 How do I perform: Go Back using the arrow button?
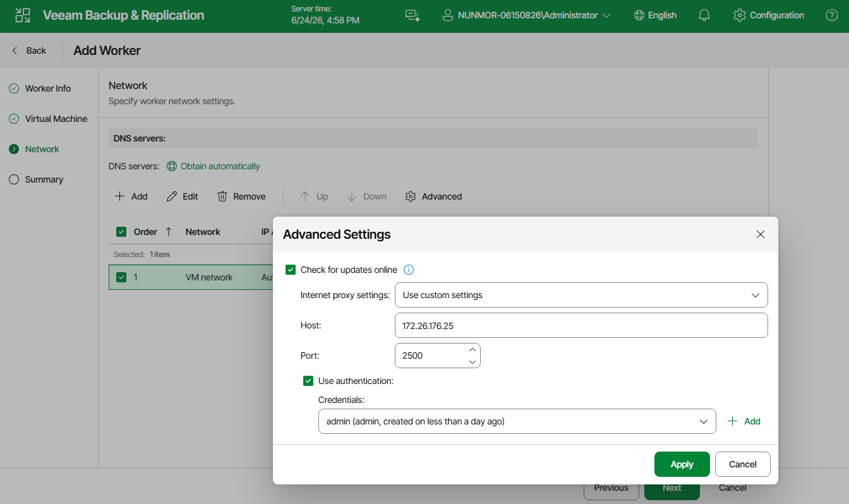[x=15, y=51]
